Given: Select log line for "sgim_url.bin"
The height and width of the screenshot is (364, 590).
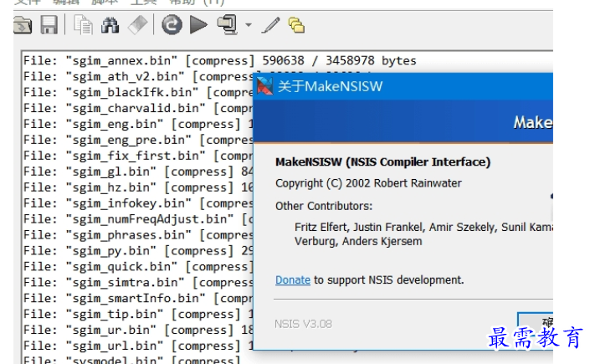Looking at the screenshot, I should [x=138, y=346].
